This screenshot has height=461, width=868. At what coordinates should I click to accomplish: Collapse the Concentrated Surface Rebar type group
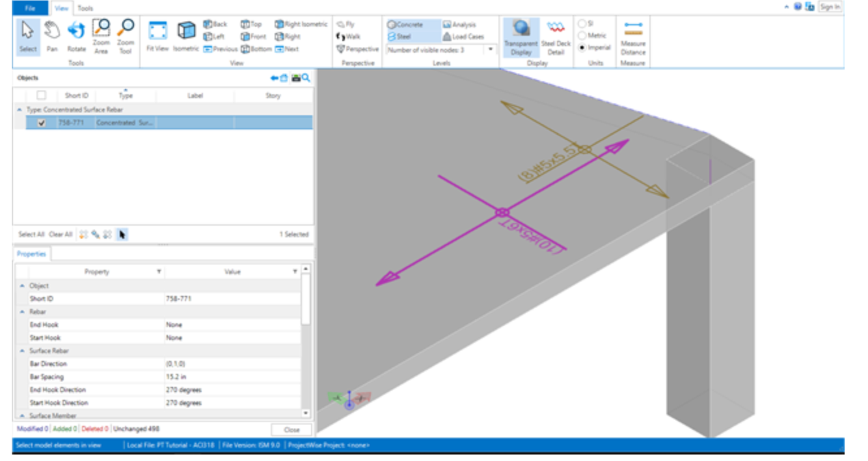(19, 110)
